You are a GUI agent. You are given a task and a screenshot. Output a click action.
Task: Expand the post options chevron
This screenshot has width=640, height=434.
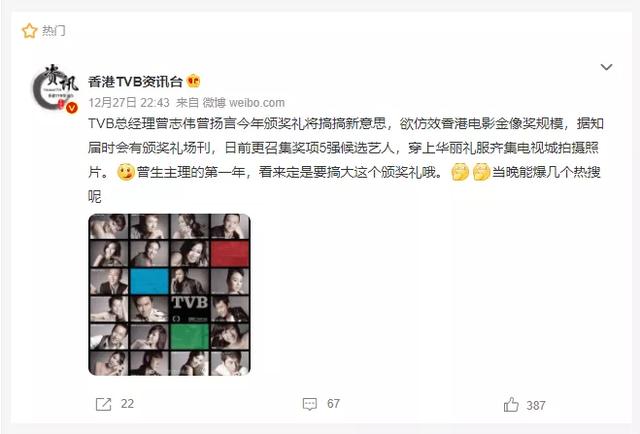pyautogui.click(x=606, y=67)
